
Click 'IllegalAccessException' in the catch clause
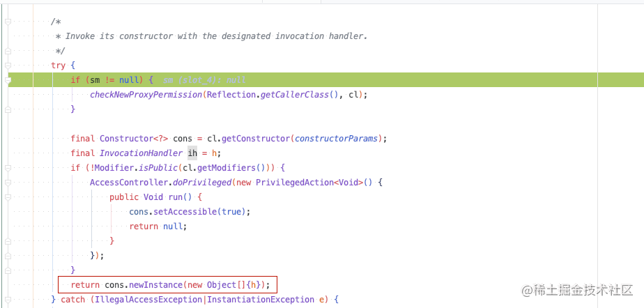coord(148,300)
